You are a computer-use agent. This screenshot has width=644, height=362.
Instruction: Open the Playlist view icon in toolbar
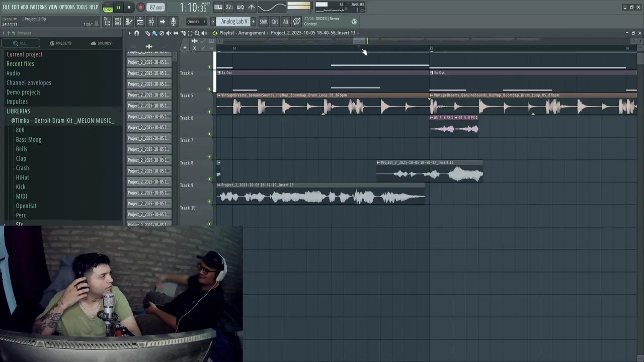[140, 22]
